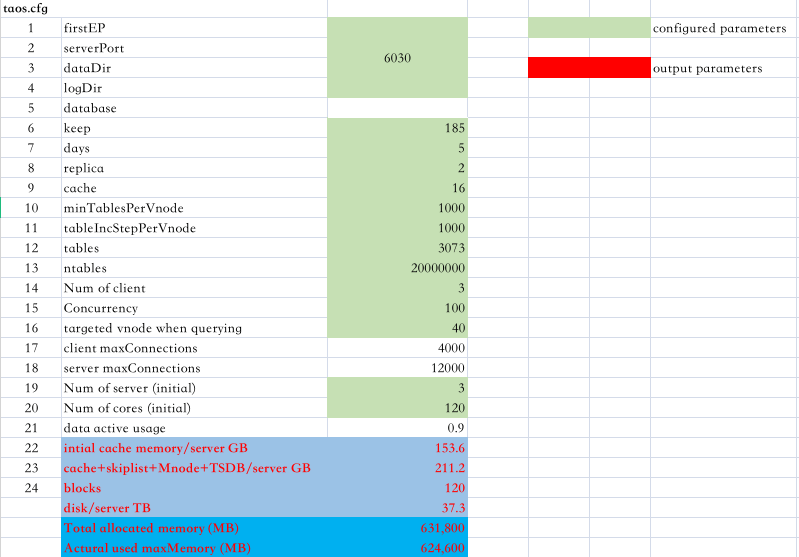This screenshot has height=557, width=799.
Task: Click the cache value cell showing 16
Action: click(x=397, y=188)
